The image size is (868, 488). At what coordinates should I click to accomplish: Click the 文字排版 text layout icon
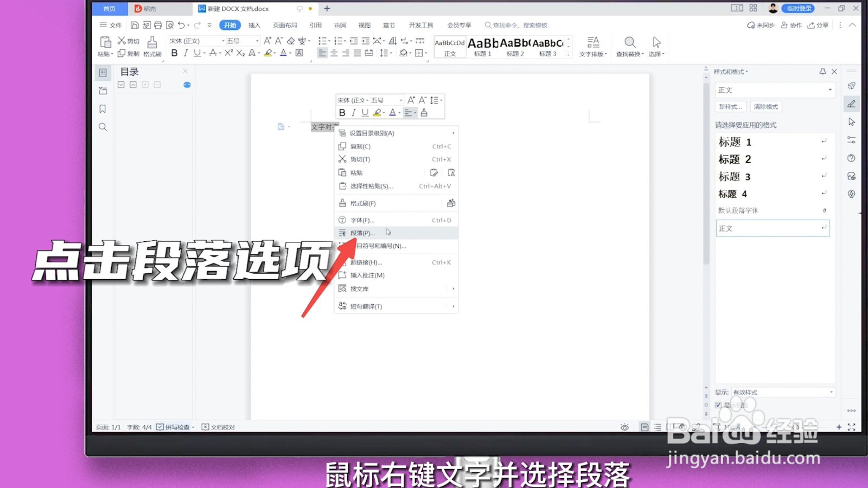pyautogui.click(x=593, y=46)
